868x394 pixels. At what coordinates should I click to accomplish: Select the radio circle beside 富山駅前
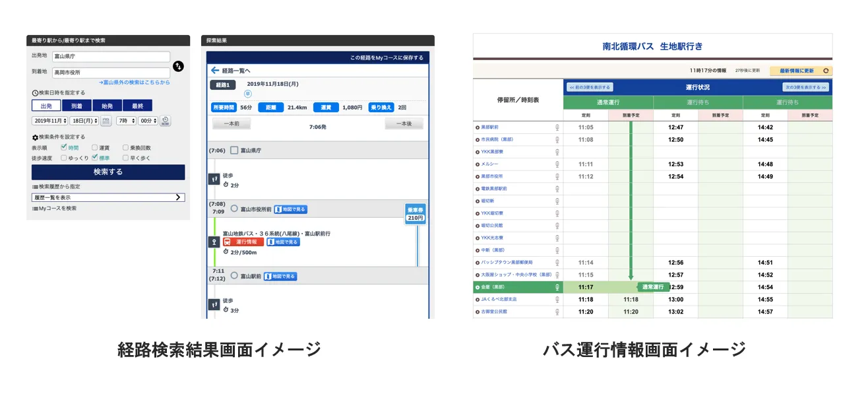click(234, 276)
